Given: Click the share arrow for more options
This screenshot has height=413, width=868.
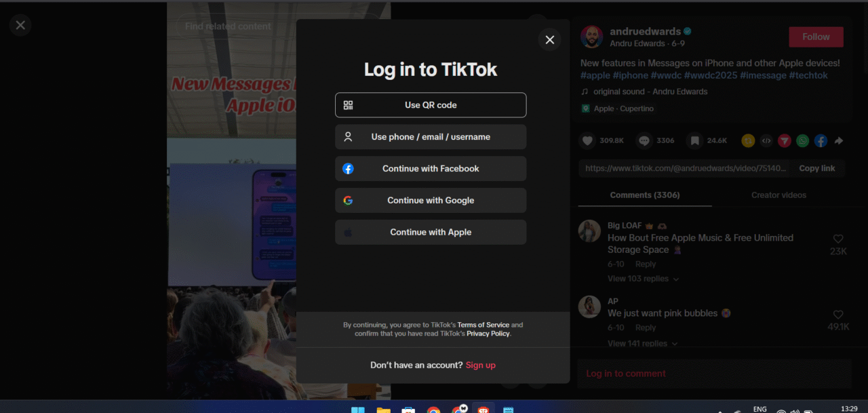Looking at the screenshot, I should coord(839,141).
